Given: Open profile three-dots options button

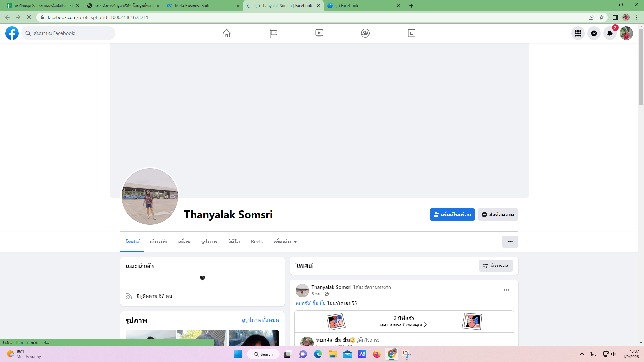Looking at the screenshot, I should coord(510,242).
